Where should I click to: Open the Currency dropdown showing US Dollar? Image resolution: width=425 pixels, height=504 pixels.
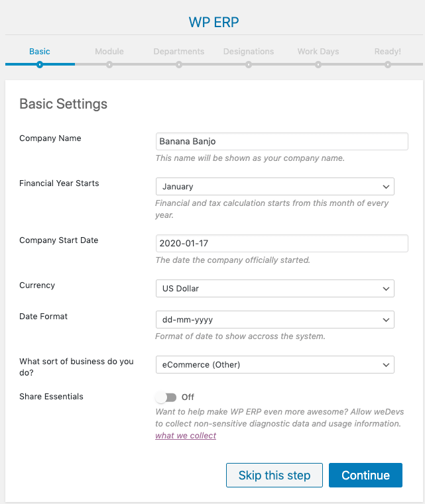275,288
